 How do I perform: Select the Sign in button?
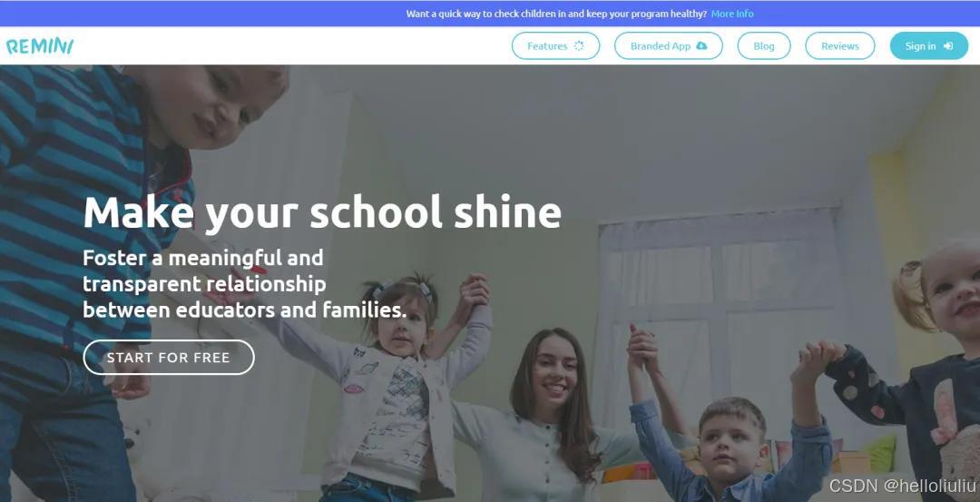click(929, 45)
